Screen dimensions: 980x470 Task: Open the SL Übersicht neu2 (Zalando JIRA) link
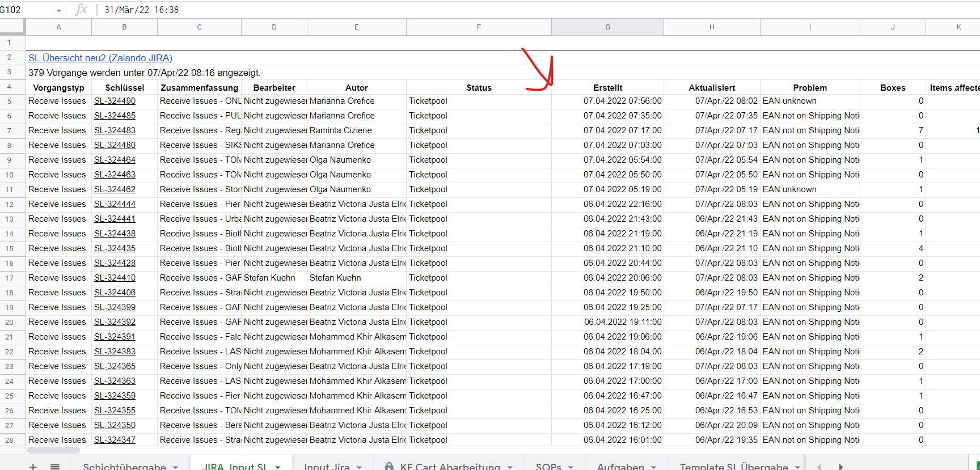100,58
